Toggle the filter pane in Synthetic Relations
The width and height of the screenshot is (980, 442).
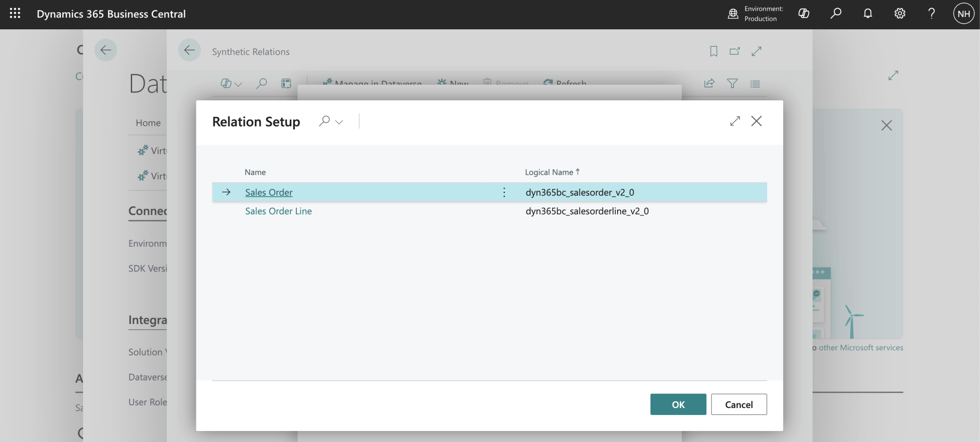click(732, 83)
